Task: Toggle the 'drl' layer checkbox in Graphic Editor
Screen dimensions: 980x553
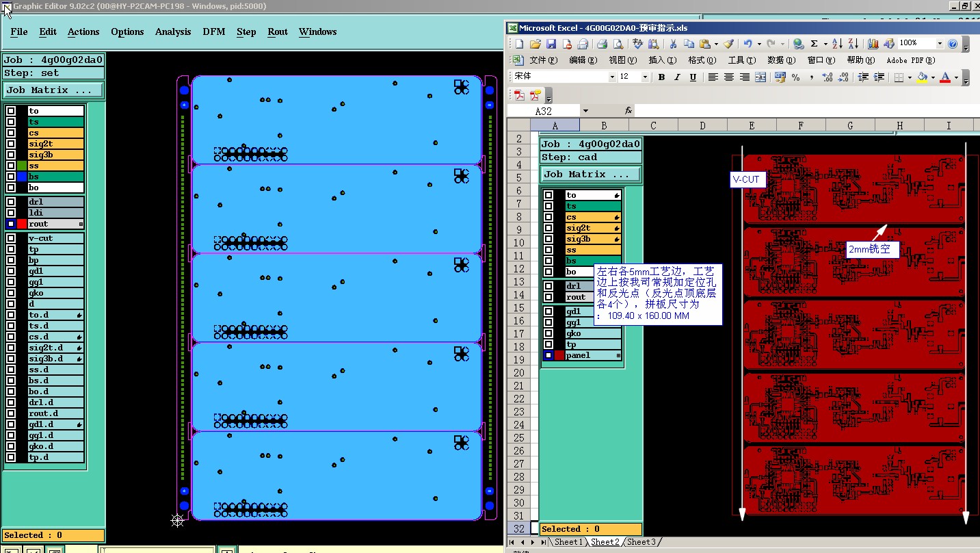Action: pyautogui.click(x=11, y=202)
